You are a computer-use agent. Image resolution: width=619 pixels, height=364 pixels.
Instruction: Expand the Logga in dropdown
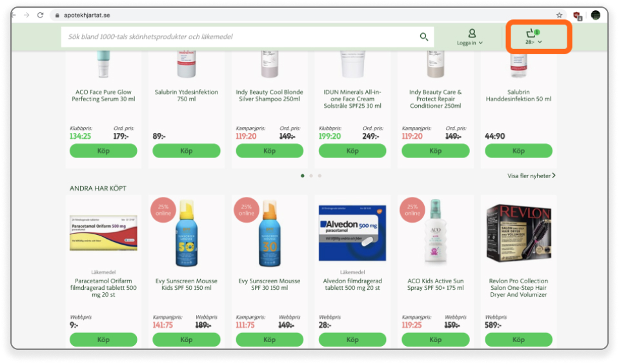[481, 43]
